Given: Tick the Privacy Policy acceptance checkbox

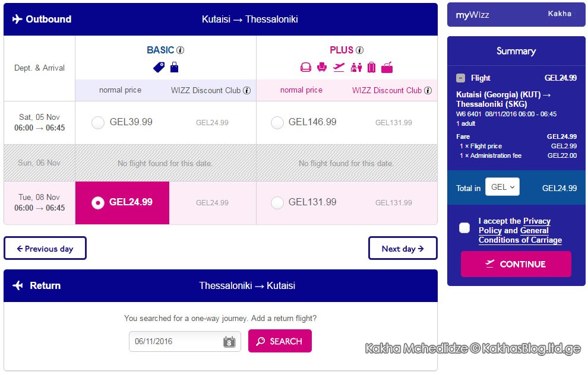Looking at the screenshot, I should click(x=464, y=228).
